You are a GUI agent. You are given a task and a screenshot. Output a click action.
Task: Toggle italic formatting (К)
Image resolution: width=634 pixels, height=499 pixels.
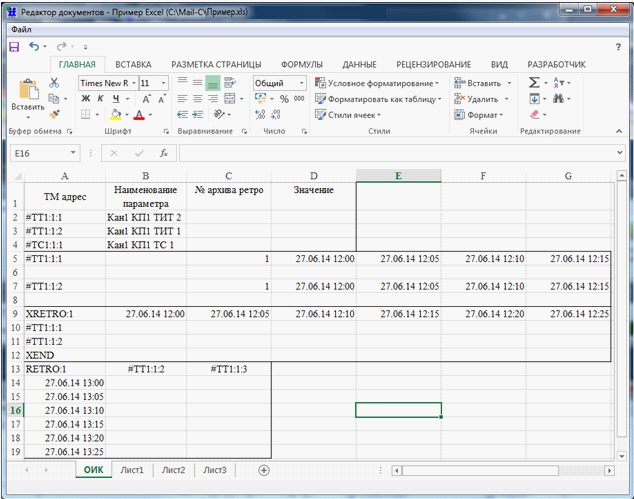101,99
